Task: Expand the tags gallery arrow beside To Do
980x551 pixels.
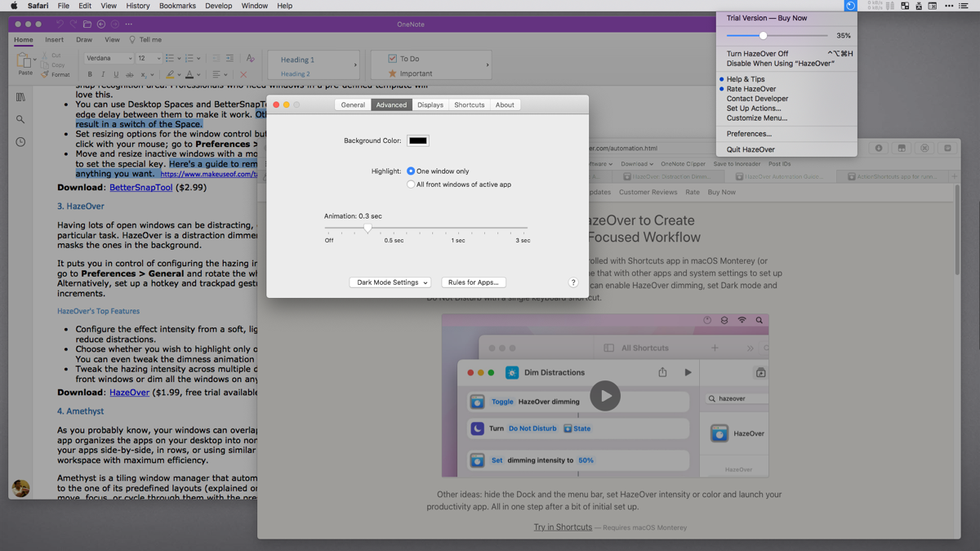Action: pyautogui.click(x=488, y=65)
